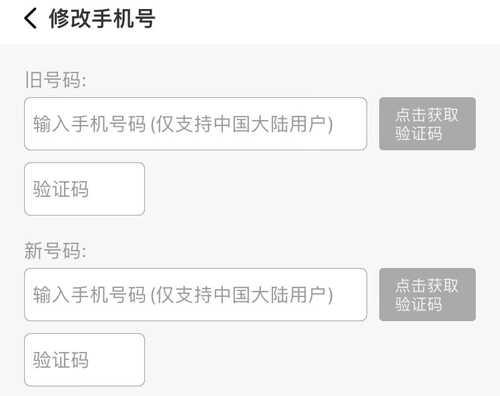500x396 pixels.
Task: Select the first 输入手机号码 text box
Action: coord(196,124)
